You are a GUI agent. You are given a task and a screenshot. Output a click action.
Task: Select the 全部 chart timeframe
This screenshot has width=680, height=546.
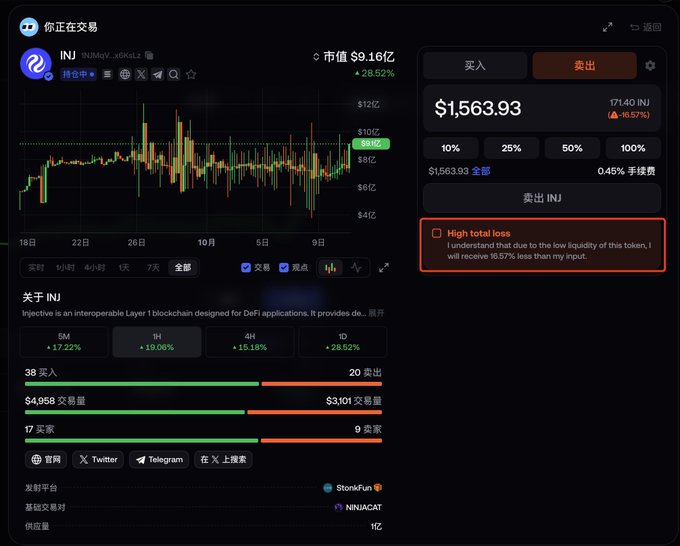click(x=183, y=268)
